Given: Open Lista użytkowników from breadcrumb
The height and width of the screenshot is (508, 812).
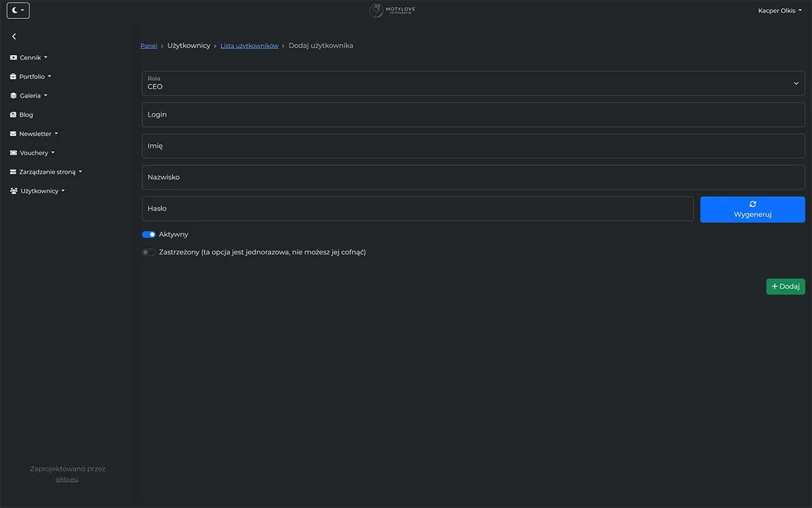Looking at the screenshot, I should coord(249,45).
